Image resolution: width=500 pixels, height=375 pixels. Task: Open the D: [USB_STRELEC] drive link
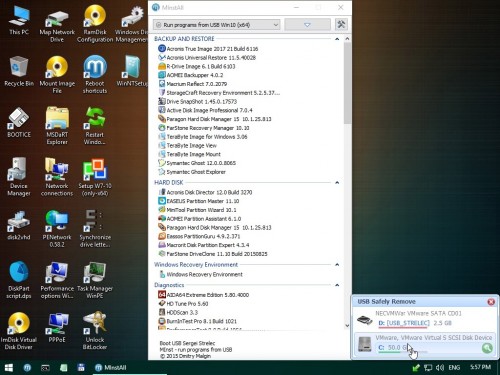[404, 323]
